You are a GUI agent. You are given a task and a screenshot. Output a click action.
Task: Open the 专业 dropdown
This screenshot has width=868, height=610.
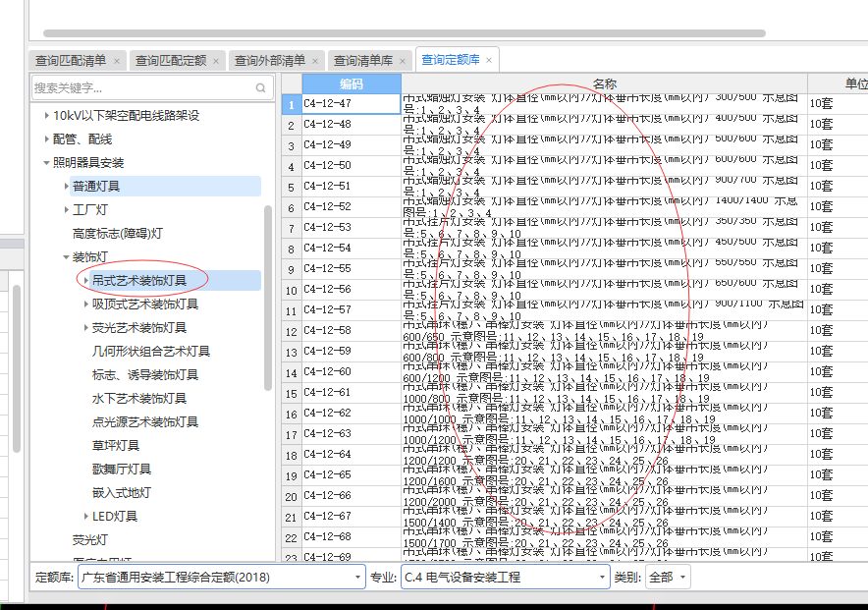point(505,578)
